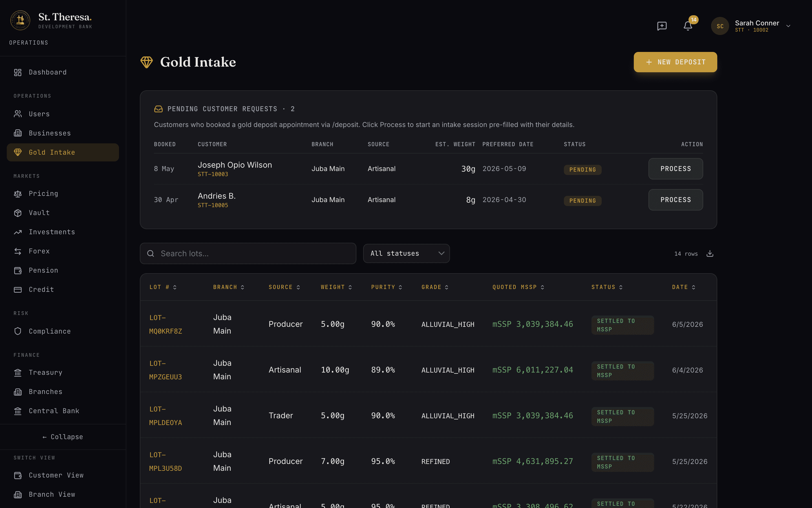Click the 14 rows count label
Viewport: 812px width, 508px height.
(x=686, y=254)
